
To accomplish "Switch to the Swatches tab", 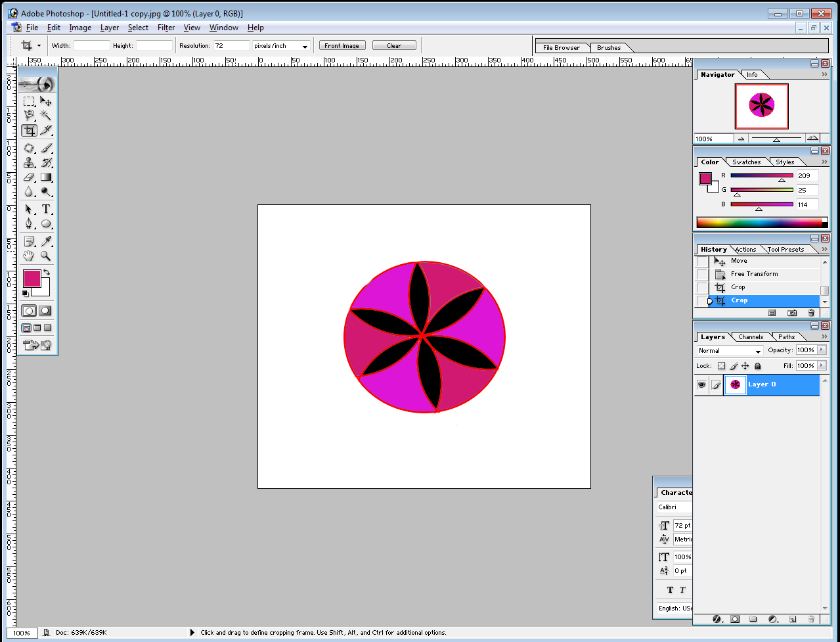I will click(x=747, y=162).
